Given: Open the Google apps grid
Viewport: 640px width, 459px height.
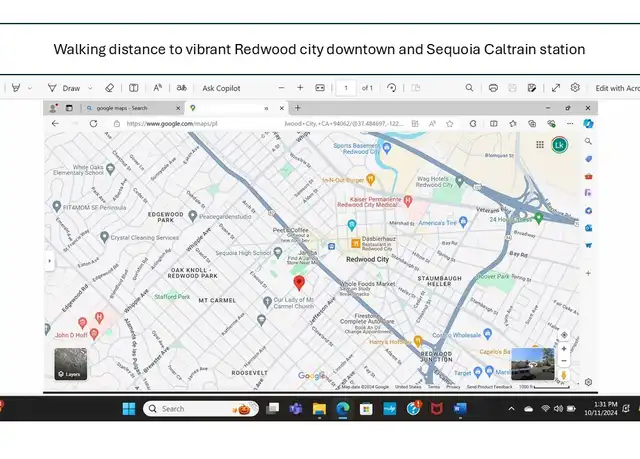Looking at the screenshot, I should click(540, 144).
